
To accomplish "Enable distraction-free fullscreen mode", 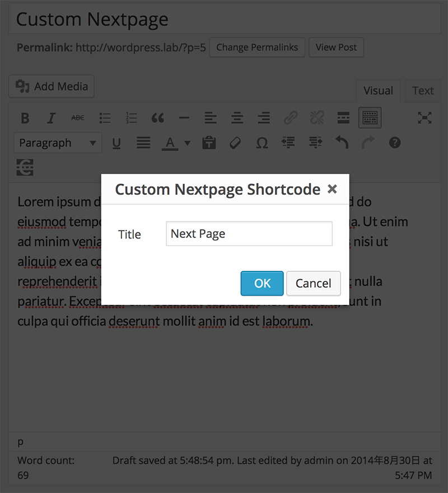I will (425, 118).
